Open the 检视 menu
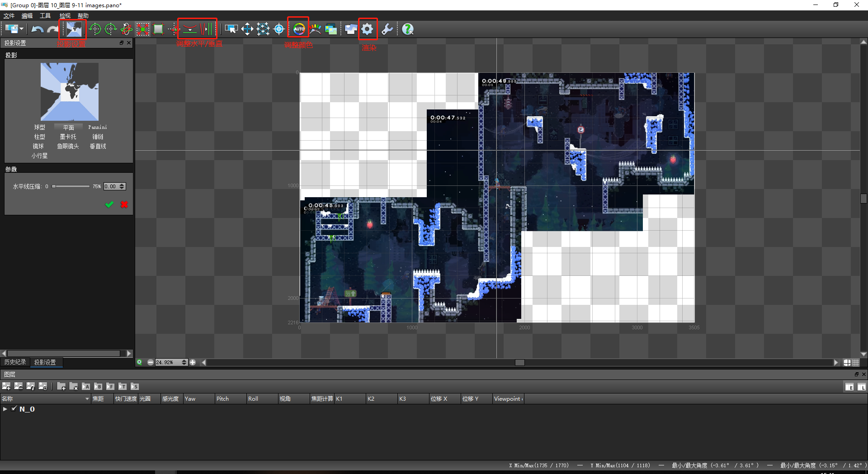 [x=65, y=16]
